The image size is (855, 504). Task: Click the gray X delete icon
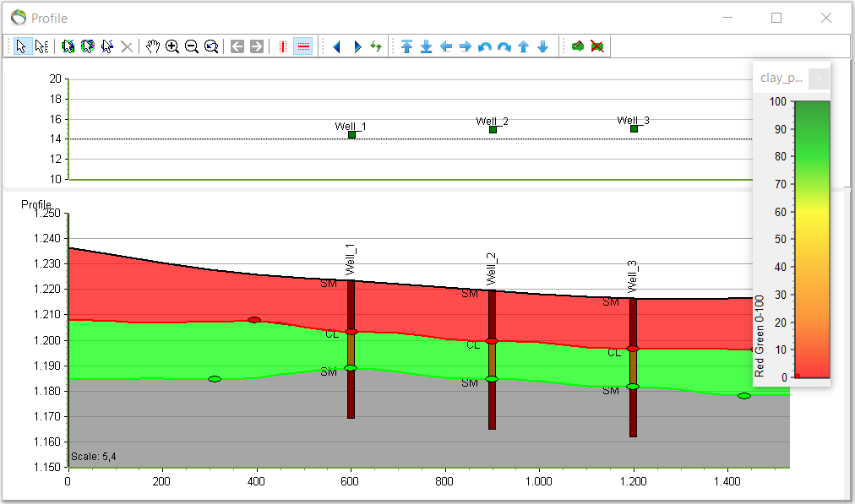[x=127, y=47]
